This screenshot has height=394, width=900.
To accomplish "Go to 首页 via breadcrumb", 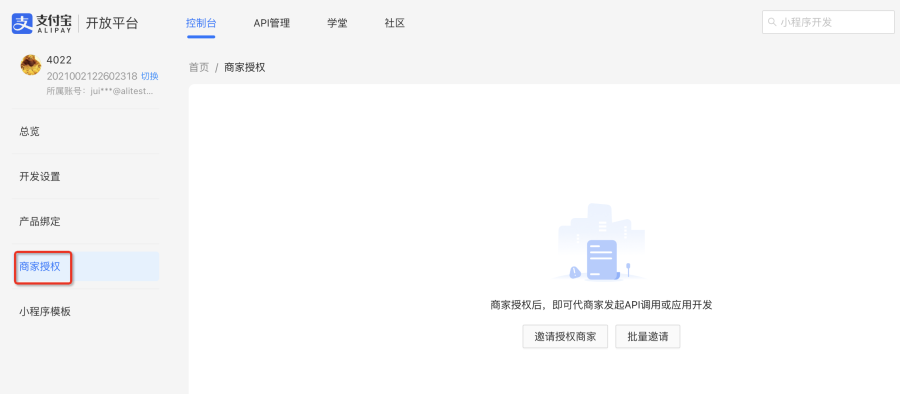I will (x=199, y=68).
